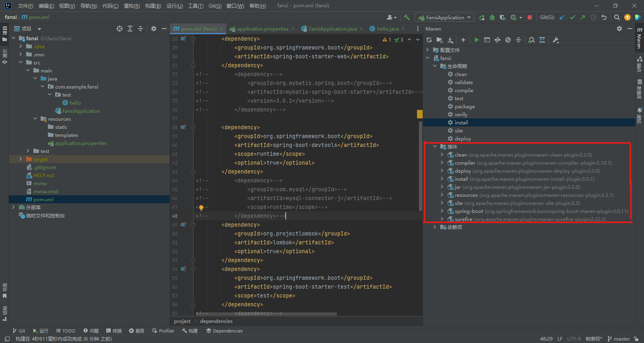This screenshot has width=644, height=343.
Task: Run the selected Maven build
Action: (477, 40)
